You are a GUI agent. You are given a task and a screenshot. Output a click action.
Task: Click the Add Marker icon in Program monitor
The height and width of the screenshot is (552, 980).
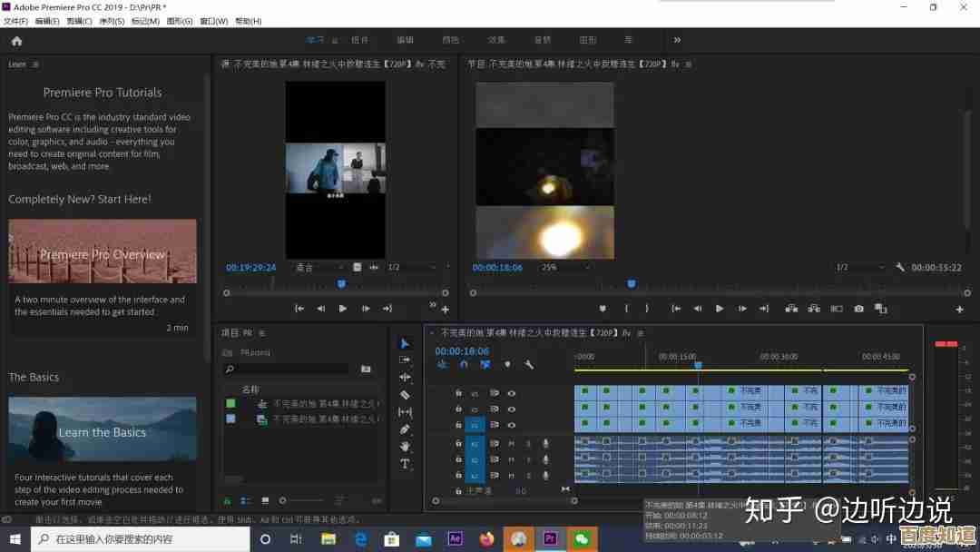(603, 309)
